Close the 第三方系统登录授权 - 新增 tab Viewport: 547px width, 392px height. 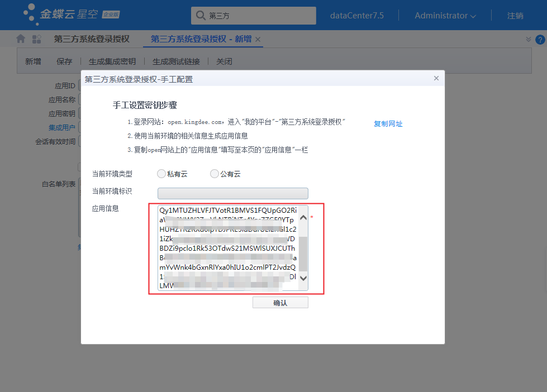coord(258,40)
